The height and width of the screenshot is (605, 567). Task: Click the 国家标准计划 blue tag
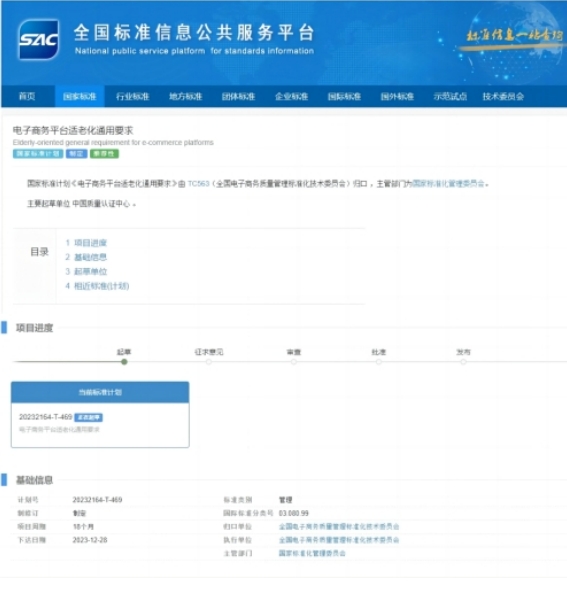point(38,154)
